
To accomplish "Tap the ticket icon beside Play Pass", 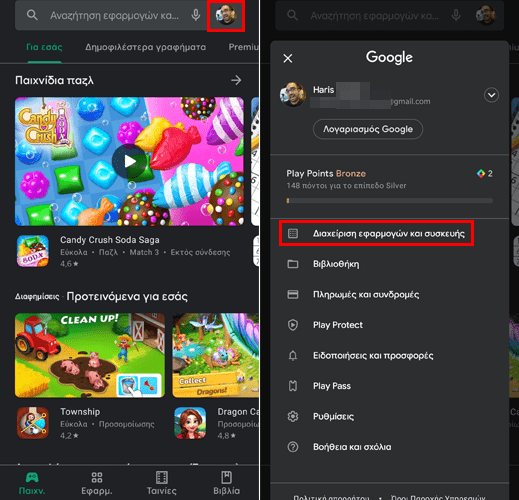I will [x=293, y=386].
